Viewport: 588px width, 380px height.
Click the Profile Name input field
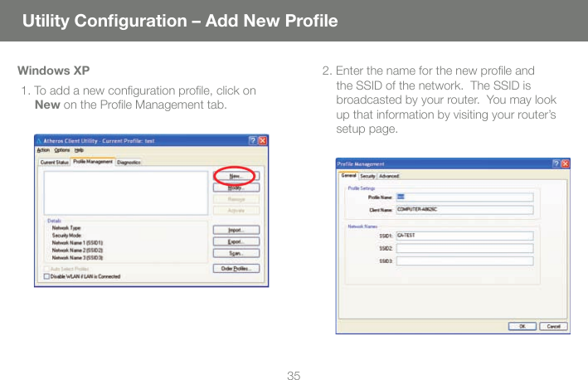point(464,197)
